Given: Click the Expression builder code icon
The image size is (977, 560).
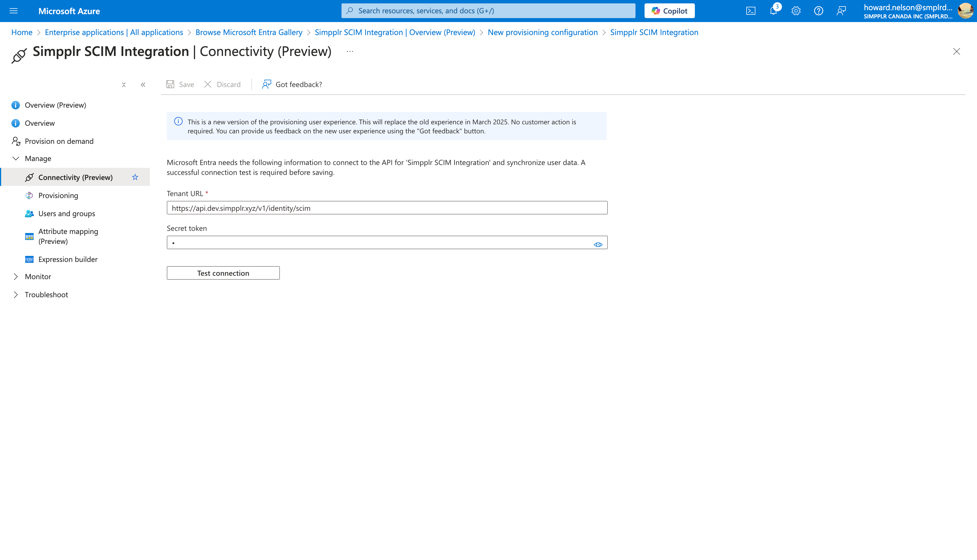Looking at the screenshot, I should tap(29, 259).
